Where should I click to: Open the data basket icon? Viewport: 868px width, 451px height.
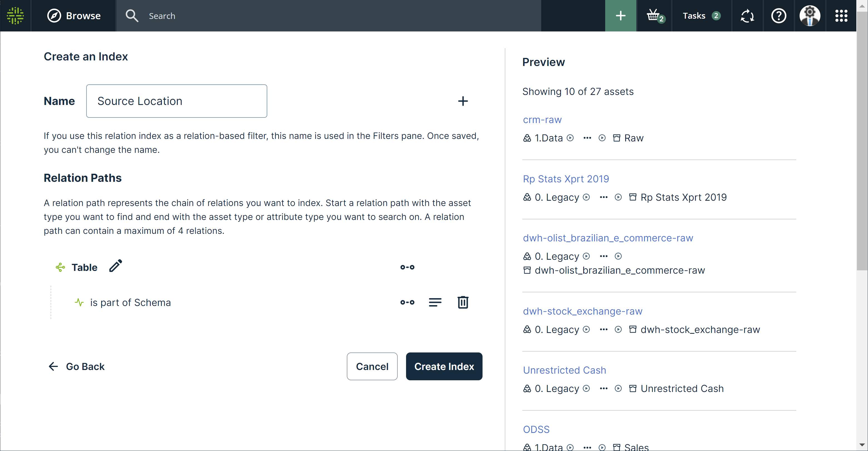[654, 16]
